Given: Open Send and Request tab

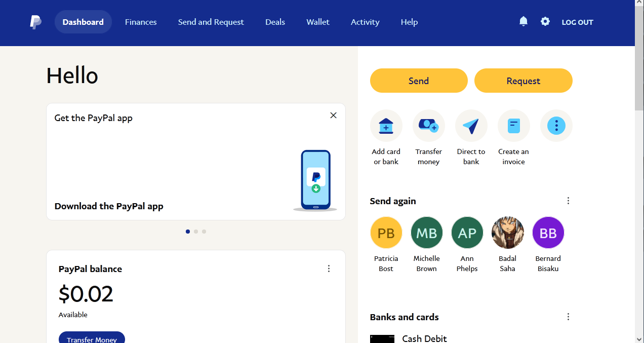Looking at the screenshot, I should (x=211, y=22).
